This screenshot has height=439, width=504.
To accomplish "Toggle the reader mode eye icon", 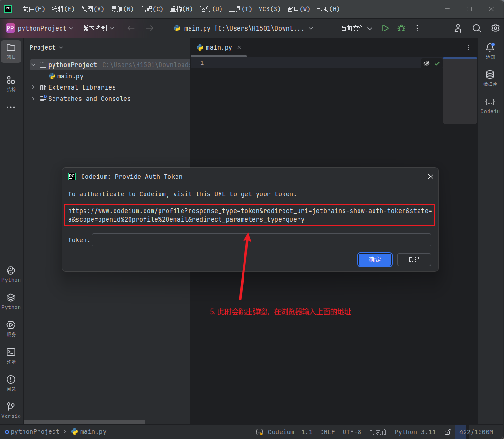I will coord(427,63).
